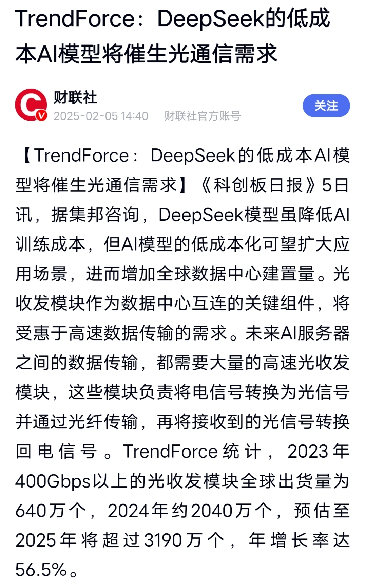Click the 2024年约2040万个 figure text
The width and height of the screenshot is (365, 588).
point(190,511)
